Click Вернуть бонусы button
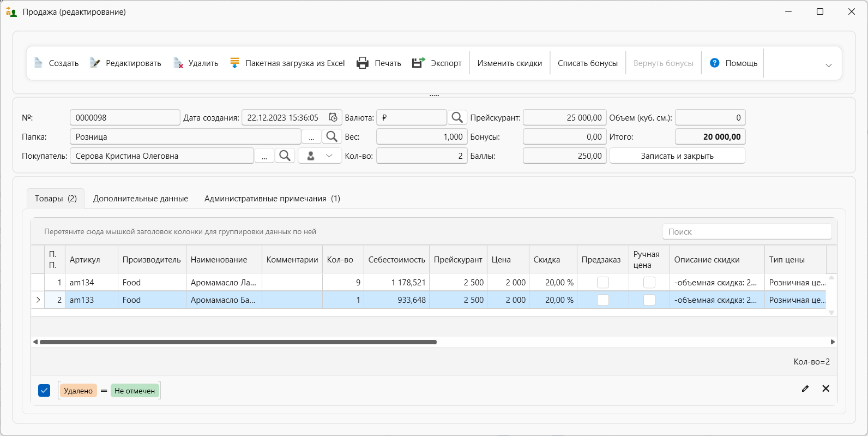 pyautogui.click(x=664, y=63)
